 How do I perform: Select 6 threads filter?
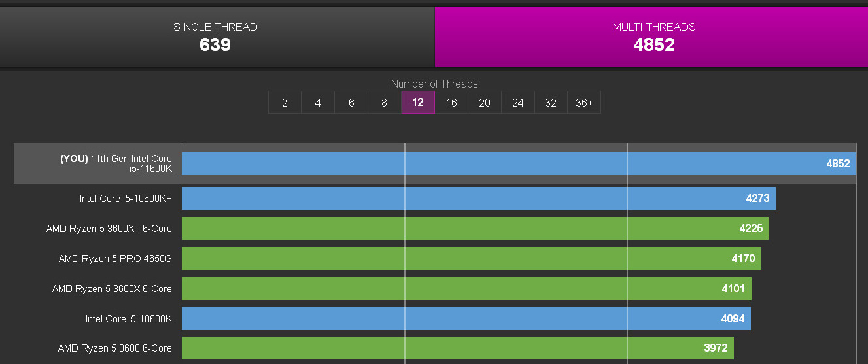pyautogui.click(x=351, y=103)
